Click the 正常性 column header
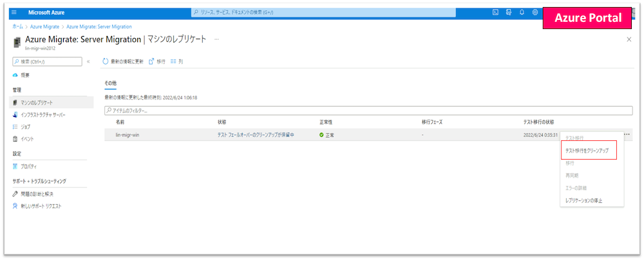Viewport: 644px width, 260px height. pyautogui.click(x=325, y=122)
